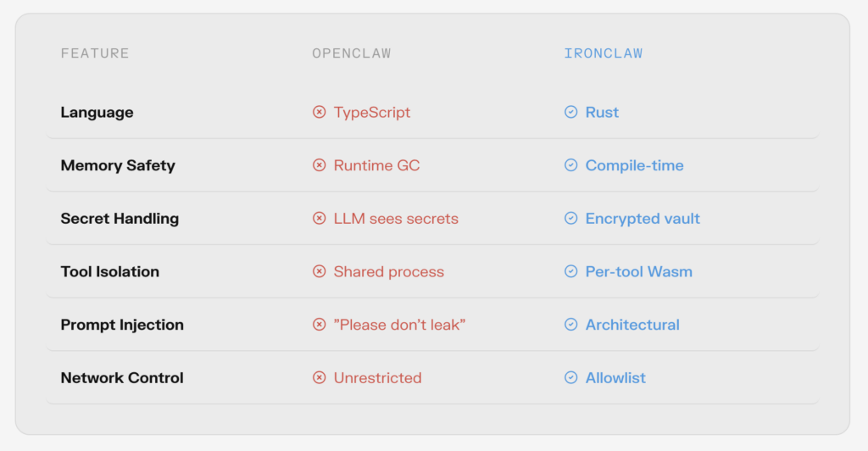
Task: Select the Network Control row label
Action: [122, 378]
